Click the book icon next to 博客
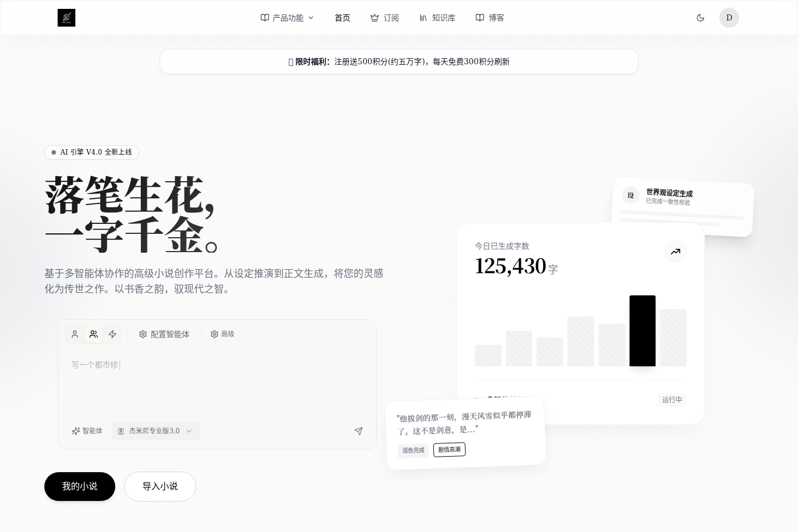The width and height of the screenshot is (798, 532). click(480, 18)
